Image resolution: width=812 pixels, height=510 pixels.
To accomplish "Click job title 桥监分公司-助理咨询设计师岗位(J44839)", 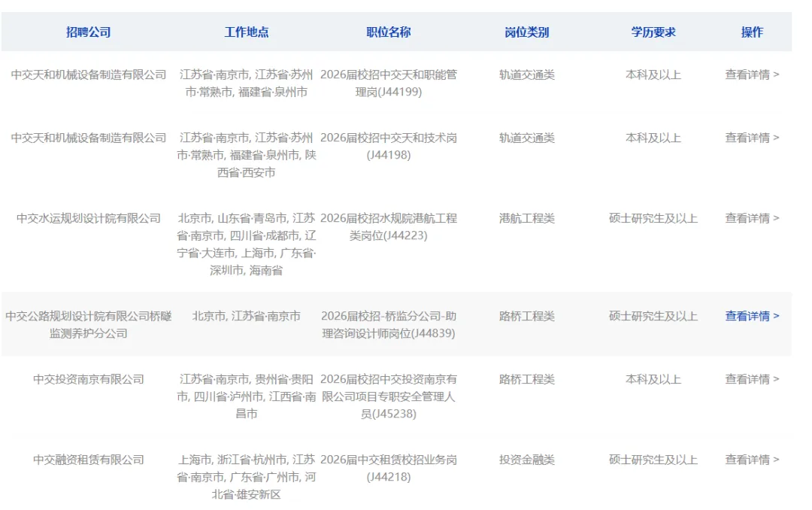I will pyautogui.click(x=389, y=324).
